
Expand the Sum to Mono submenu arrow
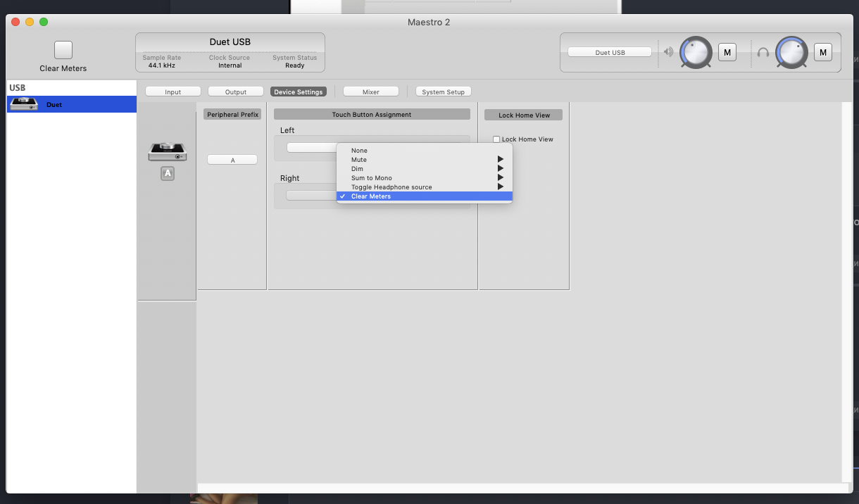coord(501,178)
